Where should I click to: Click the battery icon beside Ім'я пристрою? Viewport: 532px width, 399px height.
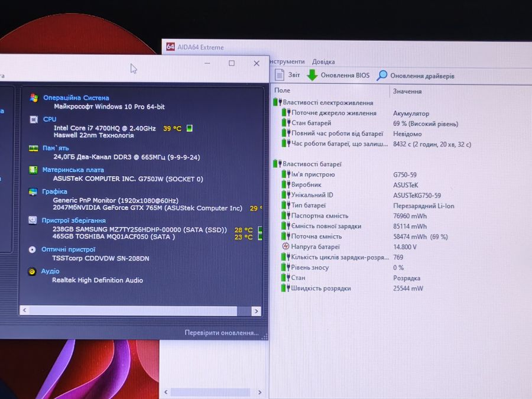pos(286,174)
